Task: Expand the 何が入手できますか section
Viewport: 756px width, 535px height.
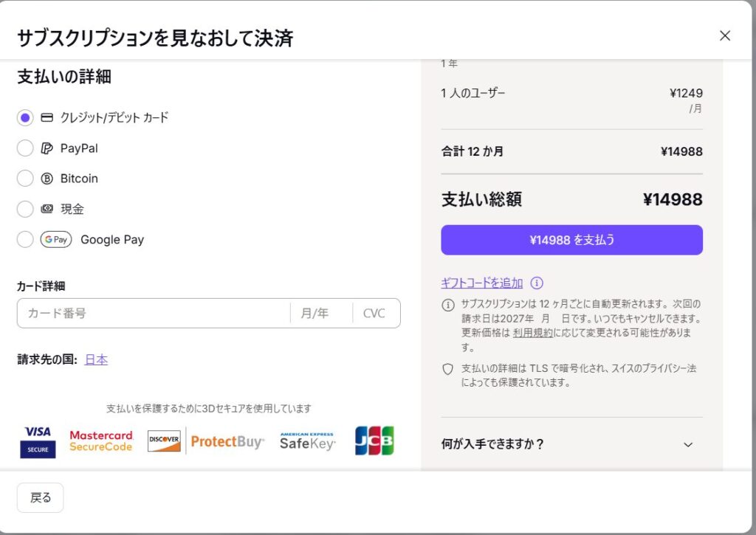Action: pos(688,444)
